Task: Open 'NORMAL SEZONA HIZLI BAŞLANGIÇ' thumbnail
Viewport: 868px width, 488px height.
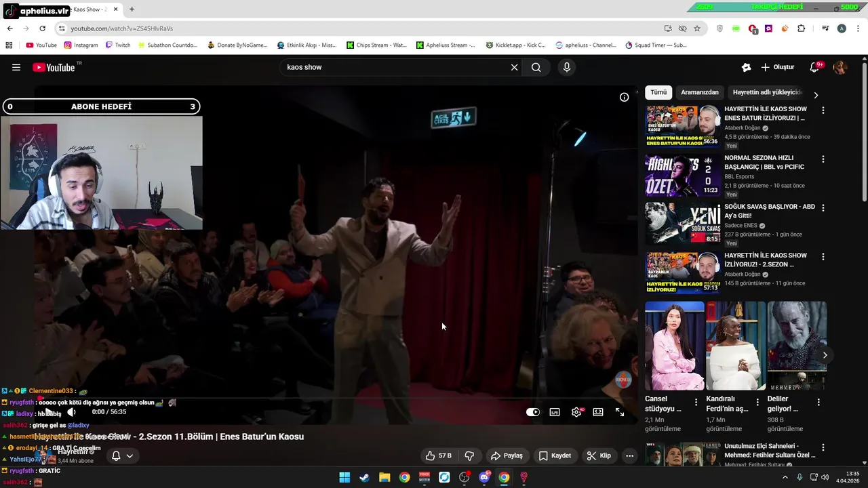Action: point(682,175)
